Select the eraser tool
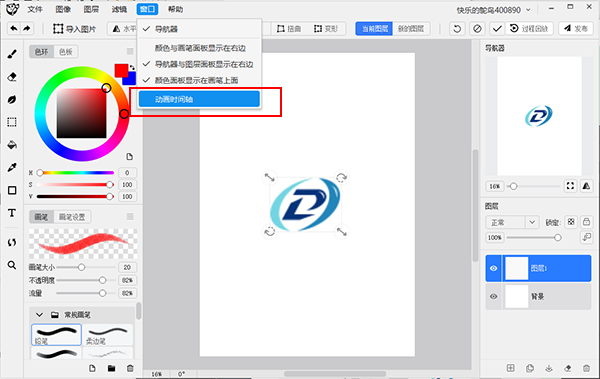 coord(12,77)
